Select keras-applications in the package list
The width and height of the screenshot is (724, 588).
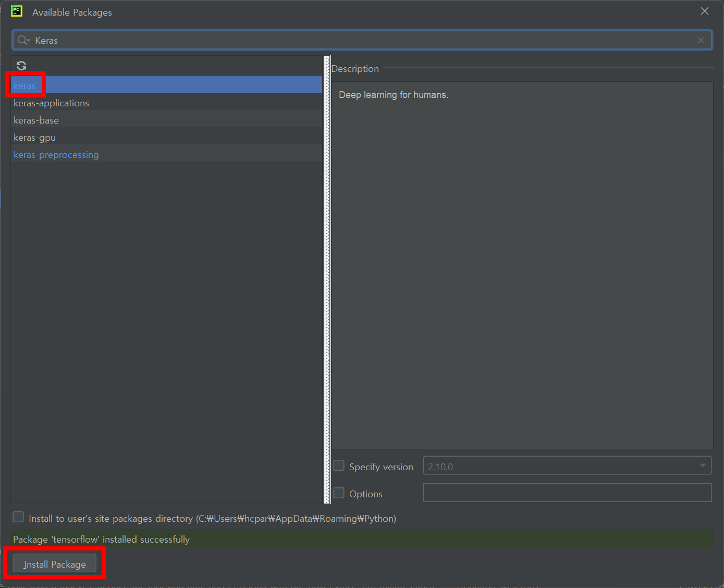click(166, 103)
